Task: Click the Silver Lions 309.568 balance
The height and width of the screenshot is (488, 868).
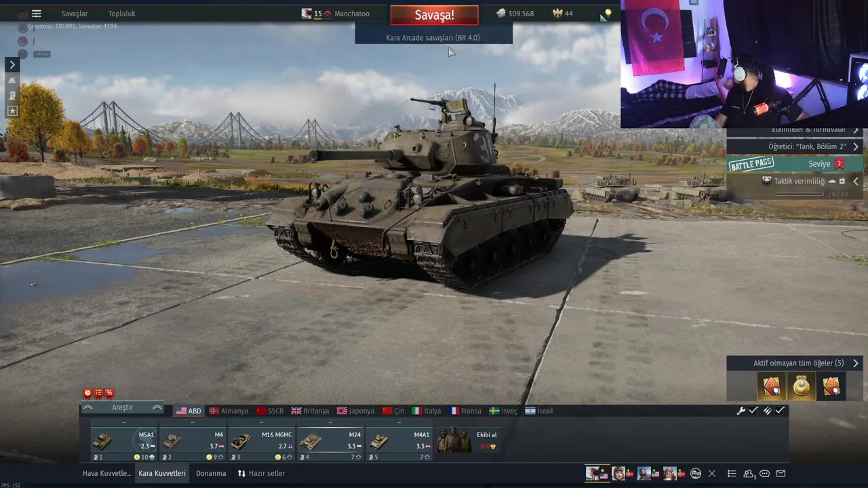Action: click(515, 14)
